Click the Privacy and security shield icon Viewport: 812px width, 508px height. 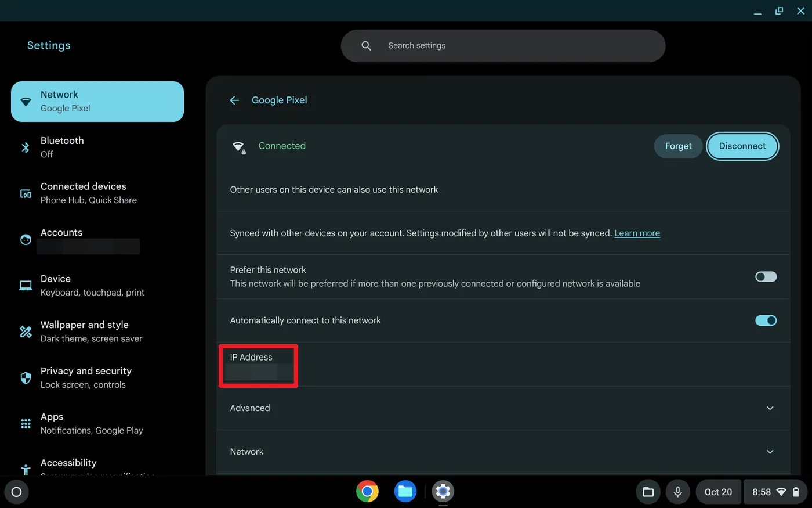[x=26, y=378]
